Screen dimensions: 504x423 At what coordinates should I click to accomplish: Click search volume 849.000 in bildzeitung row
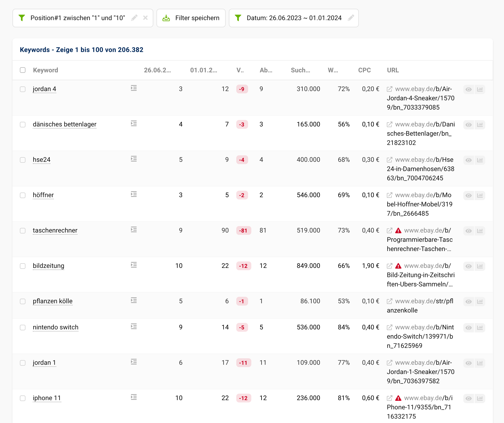coord(308,266)
